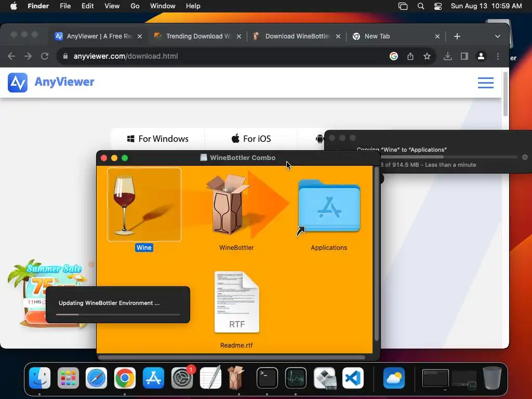Open the Trash in the Dock

pos(492,378)
